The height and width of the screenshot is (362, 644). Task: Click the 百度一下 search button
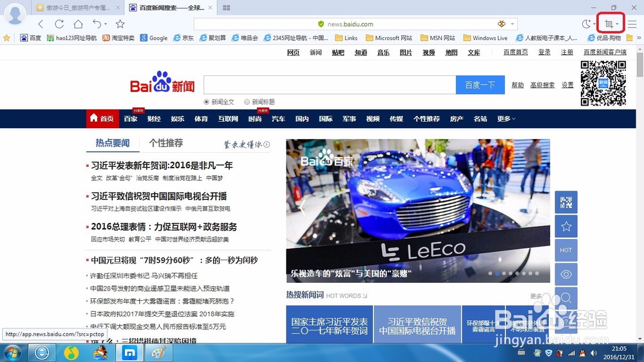[480, 84]
